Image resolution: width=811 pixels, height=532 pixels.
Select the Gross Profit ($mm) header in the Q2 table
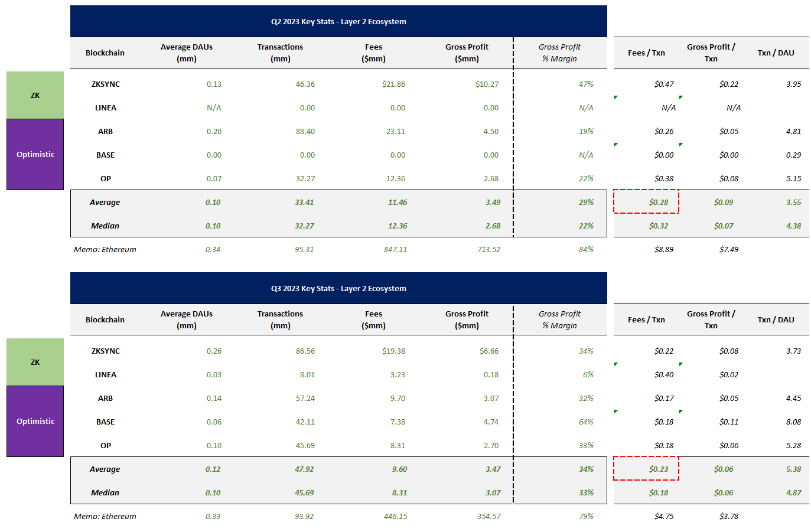pos(467,53)
